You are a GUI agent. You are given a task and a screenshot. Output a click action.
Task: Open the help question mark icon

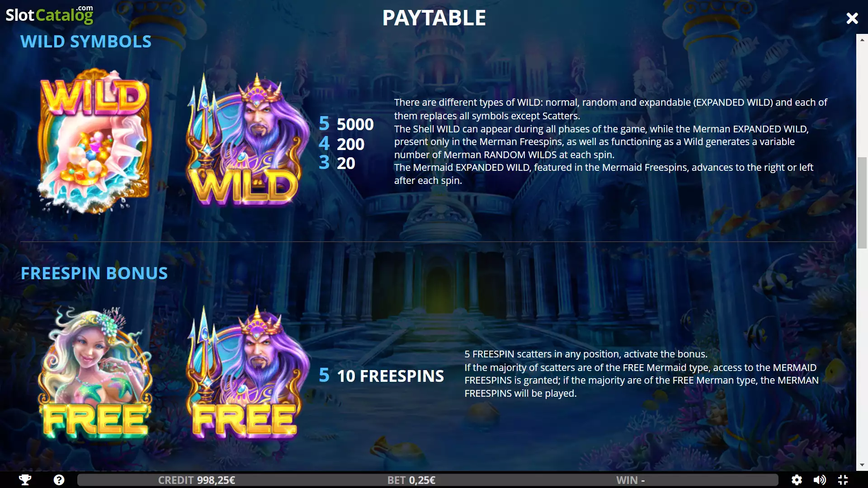click(59, 480)
